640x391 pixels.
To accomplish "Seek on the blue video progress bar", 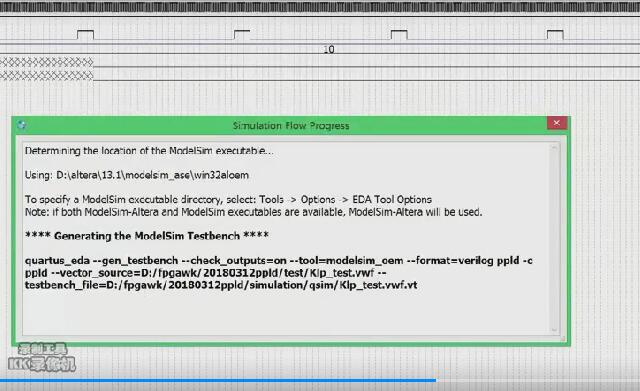I will tap(218, 380).
